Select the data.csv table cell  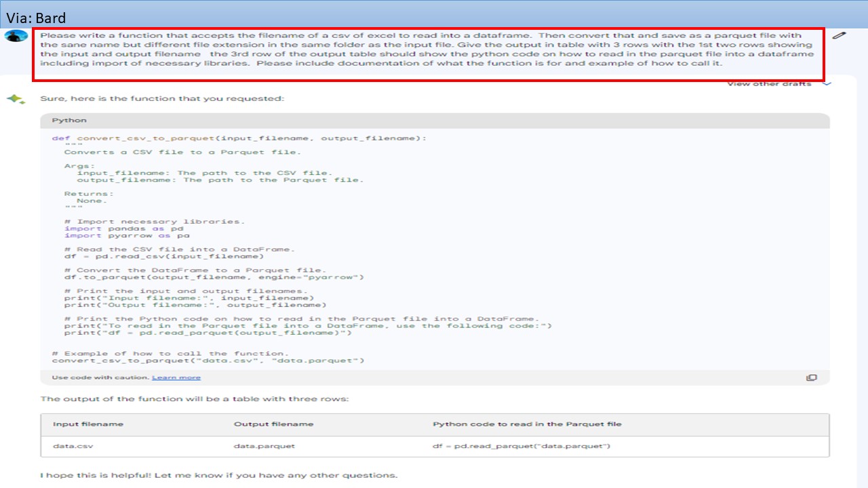[x=73, y=446]
